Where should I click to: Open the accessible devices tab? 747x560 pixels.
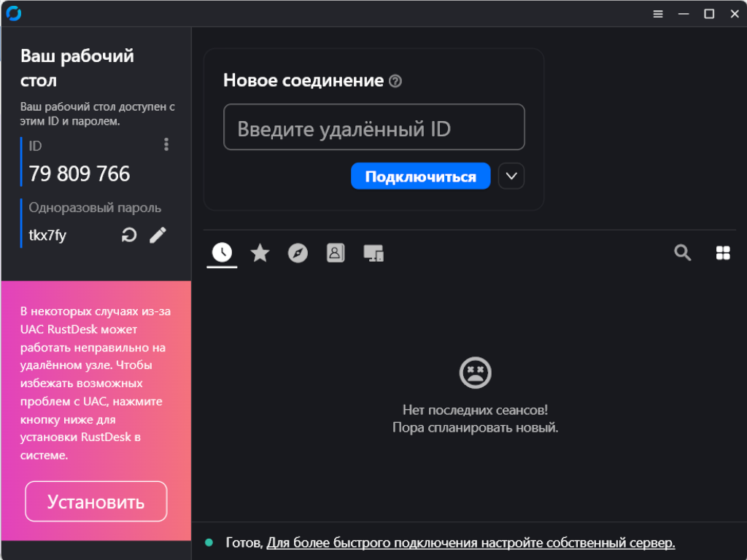coord(373,253)
